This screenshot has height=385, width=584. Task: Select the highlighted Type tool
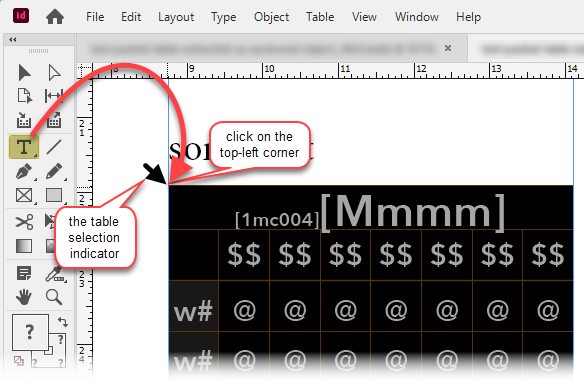pyautogui.click(x=24, y=147)
